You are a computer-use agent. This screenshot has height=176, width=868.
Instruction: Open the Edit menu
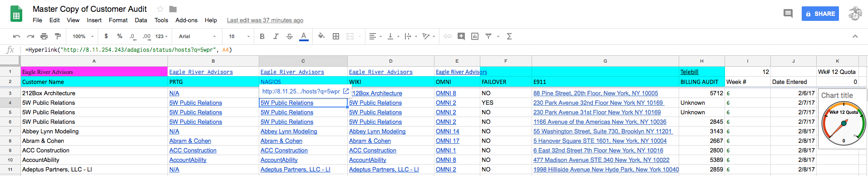click(54, 20)
